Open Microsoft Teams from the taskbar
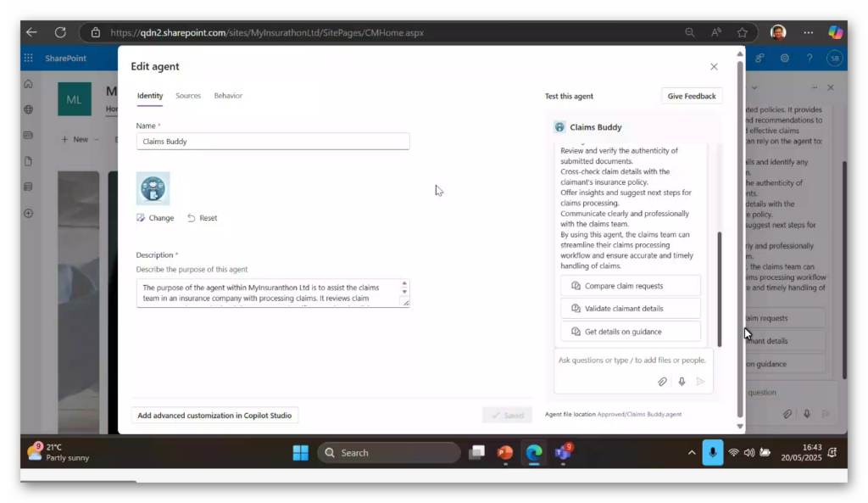Image resolution: width=868 pixels, height=503 pixels. click(563, 453)
